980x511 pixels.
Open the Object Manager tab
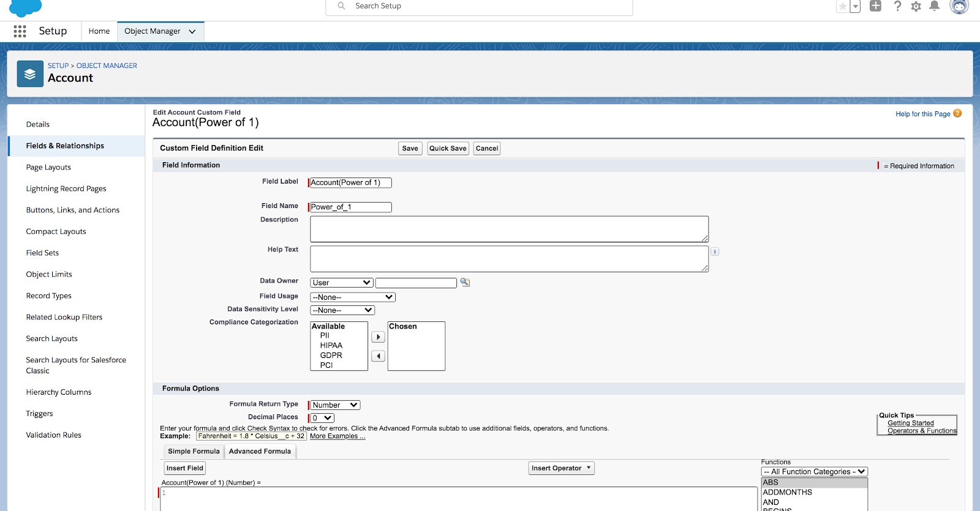point(153,31)
